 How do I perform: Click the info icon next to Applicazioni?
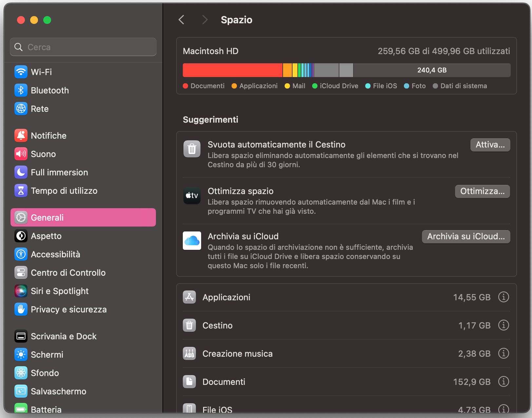tap(503, 297)
